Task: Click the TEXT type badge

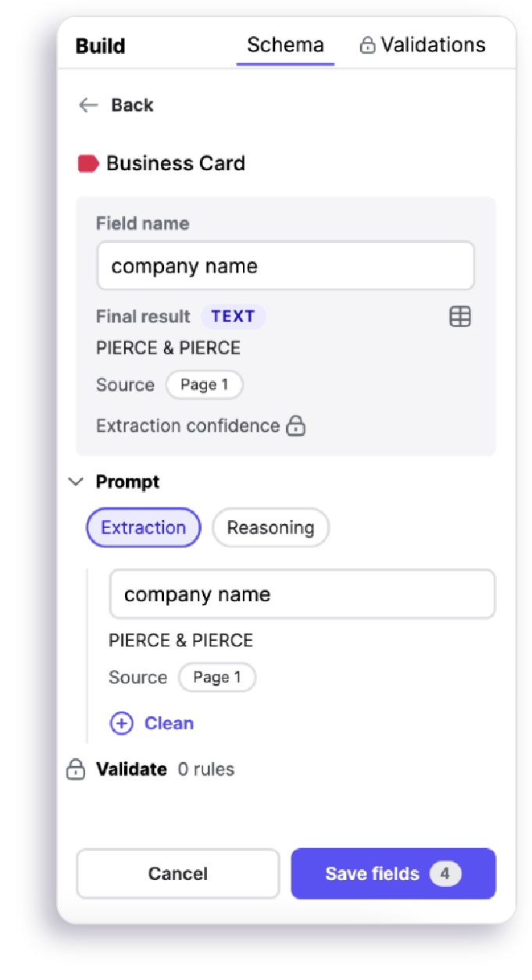Action: pyautogui.click(x=234, y=316)
